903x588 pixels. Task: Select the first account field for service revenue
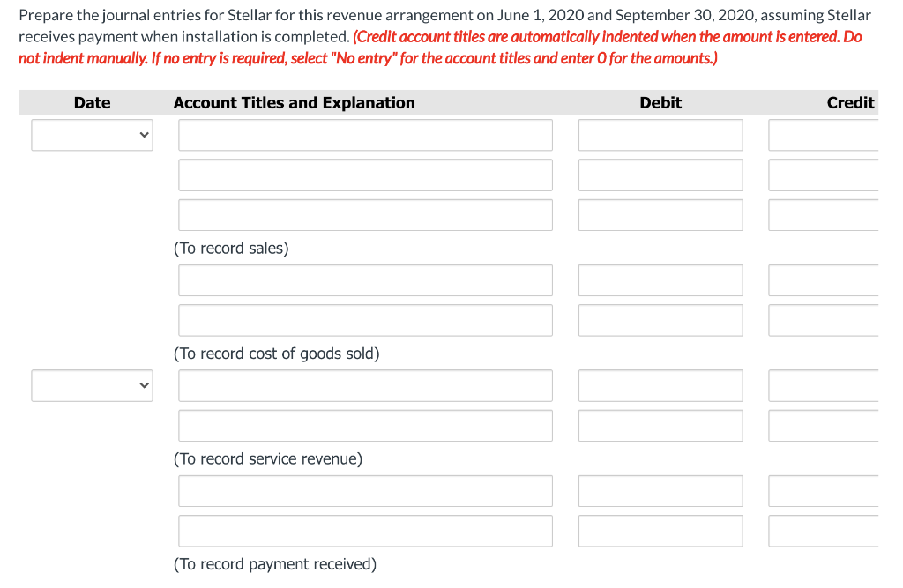365,385
